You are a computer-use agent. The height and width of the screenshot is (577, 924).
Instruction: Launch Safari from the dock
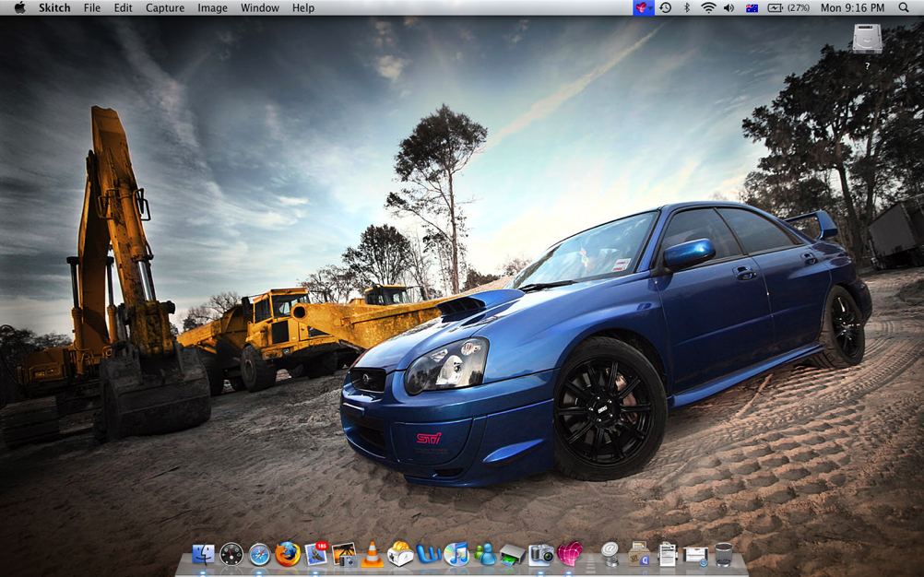tap(260, 554)
